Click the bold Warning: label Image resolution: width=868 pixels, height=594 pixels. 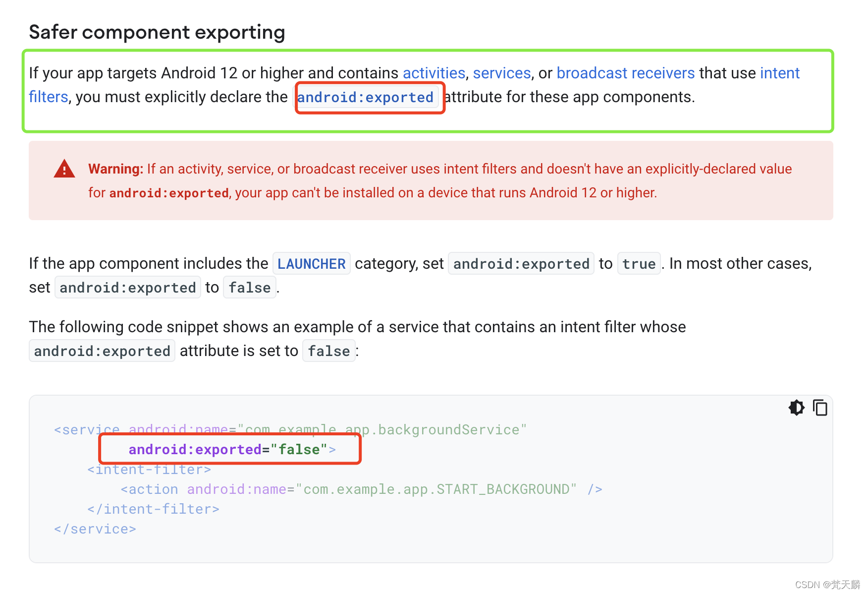(116, 169)
